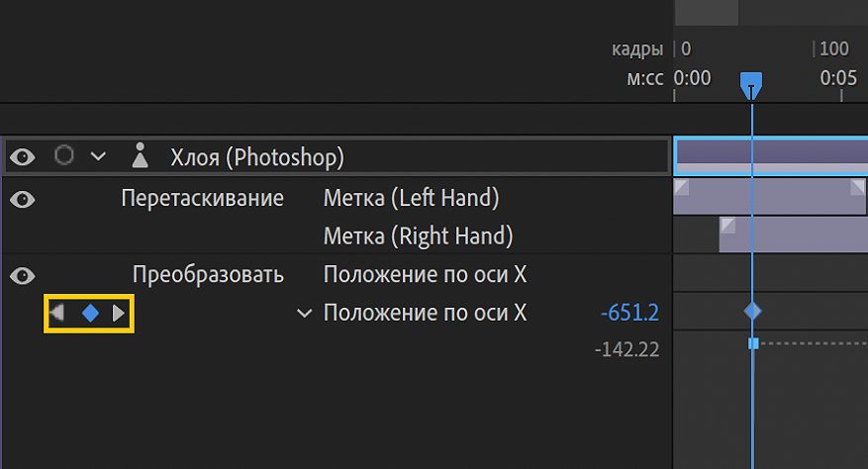Screen dimensions: 868x469
Task: Click the puppet icon beside Хлоя
Action: 141,155
